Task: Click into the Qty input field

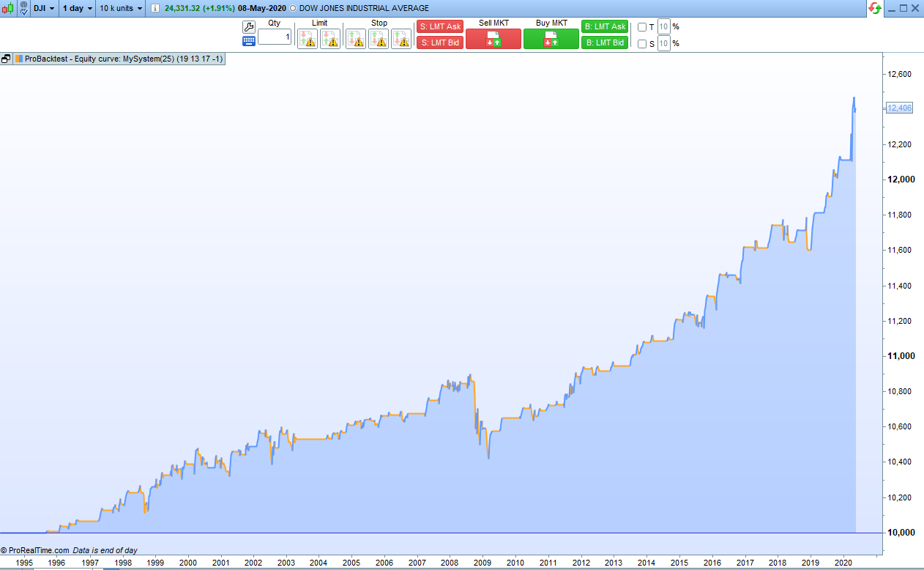Action: [275, 37]
